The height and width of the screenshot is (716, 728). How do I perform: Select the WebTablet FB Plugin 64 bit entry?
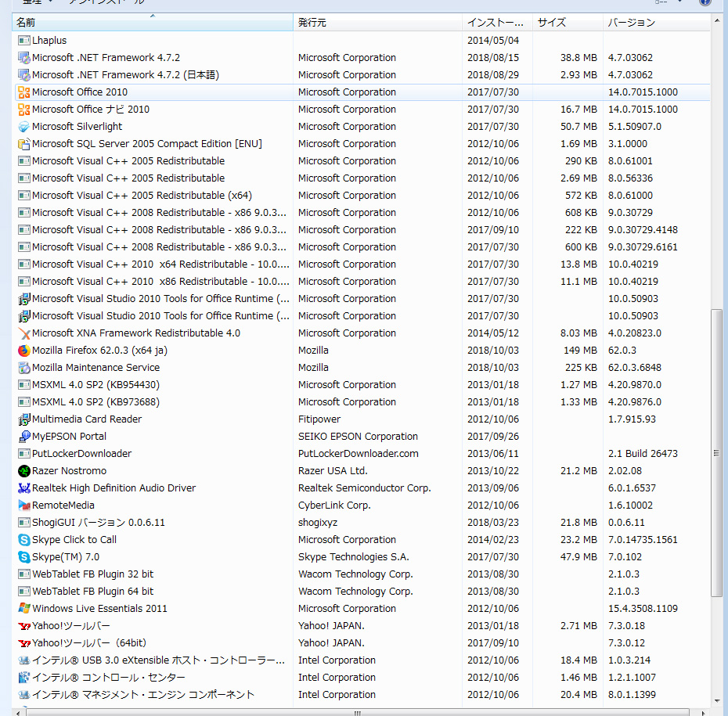pyautogui.click(x=361, y=591)
